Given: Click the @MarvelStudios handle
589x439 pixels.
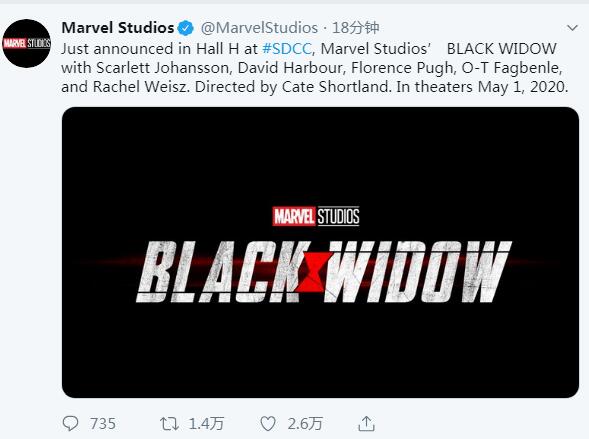Looking at the screenshot, I should pyautogui.click(x=259, y=28).
